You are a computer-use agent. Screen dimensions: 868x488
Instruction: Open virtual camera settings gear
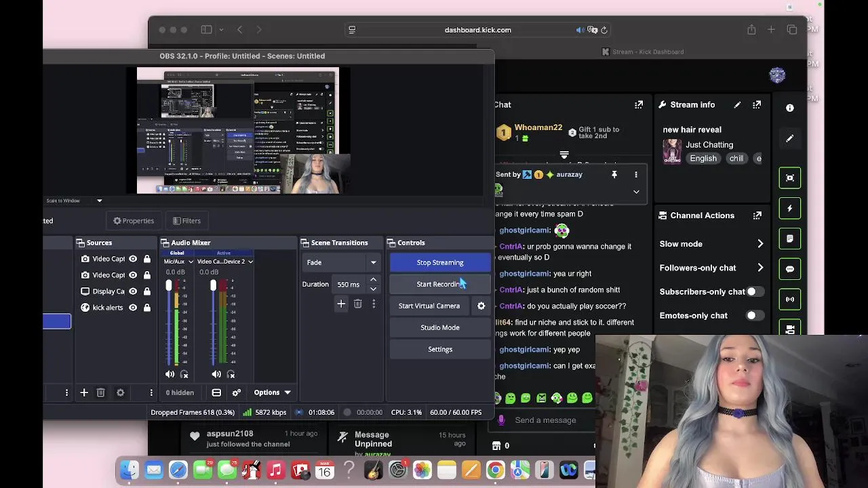(481, 306)
